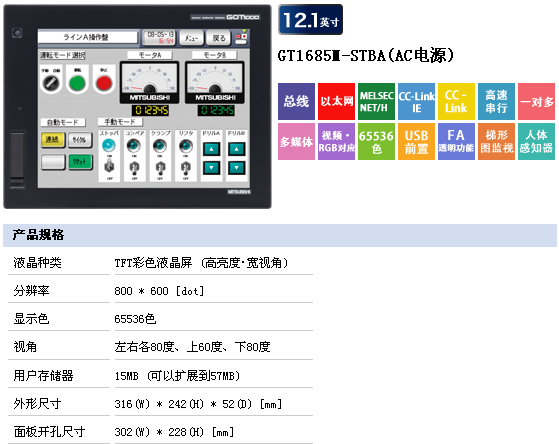Click the ドリルB up arrow

(237, 149)
